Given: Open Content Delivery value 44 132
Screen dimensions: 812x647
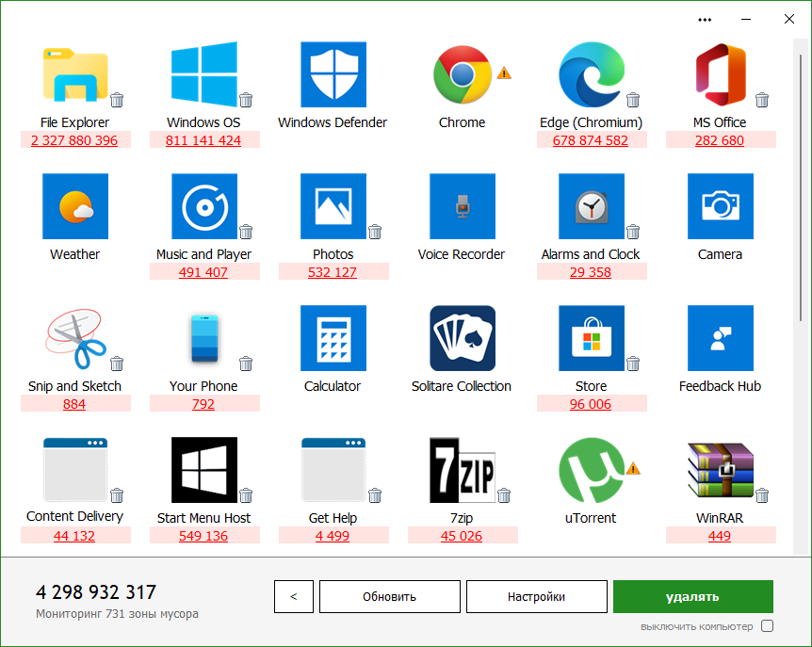Looking at the screenshot, I should click(x=75, y=536).
